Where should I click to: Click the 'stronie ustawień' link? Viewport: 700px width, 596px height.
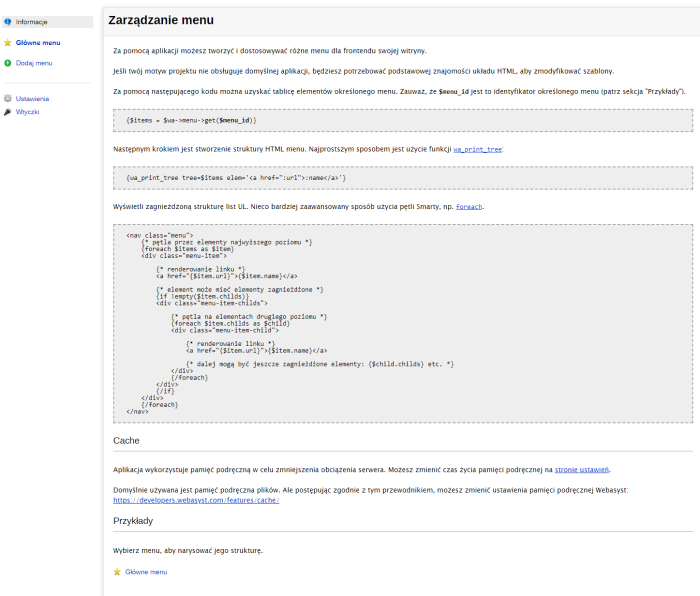582,469
